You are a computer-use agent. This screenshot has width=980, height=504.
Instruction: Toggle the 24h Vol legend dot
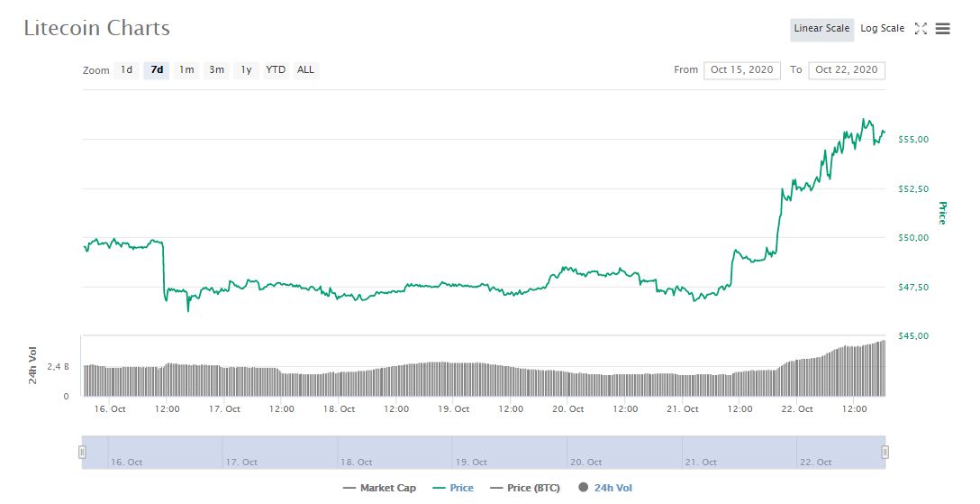point(583,488)
